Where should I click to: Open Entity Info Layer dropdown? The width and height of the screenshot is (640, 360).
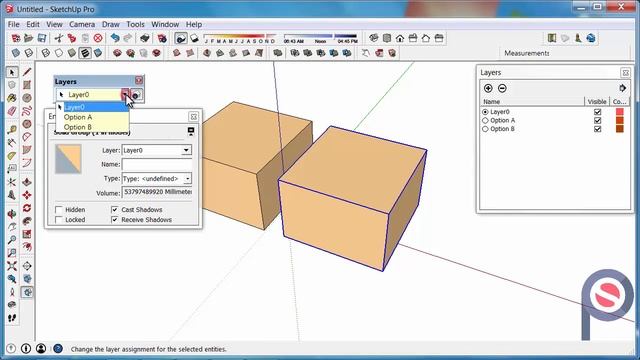click(x=186, y=150)
